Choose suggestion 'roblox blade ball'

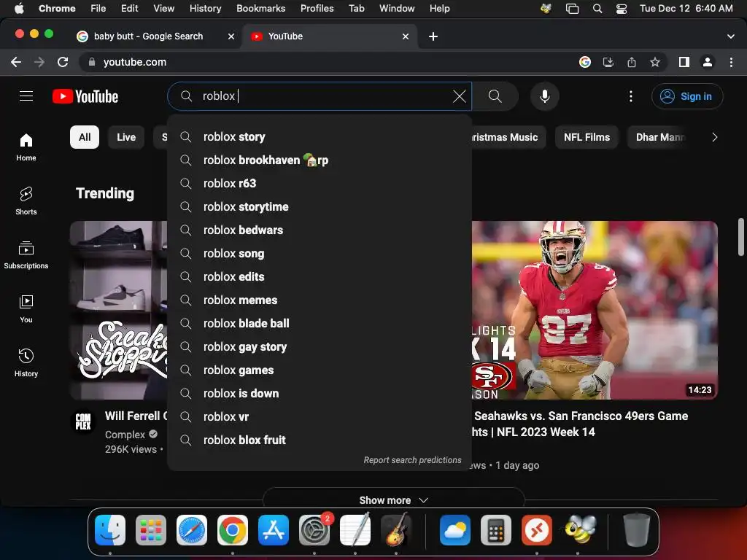320,323
